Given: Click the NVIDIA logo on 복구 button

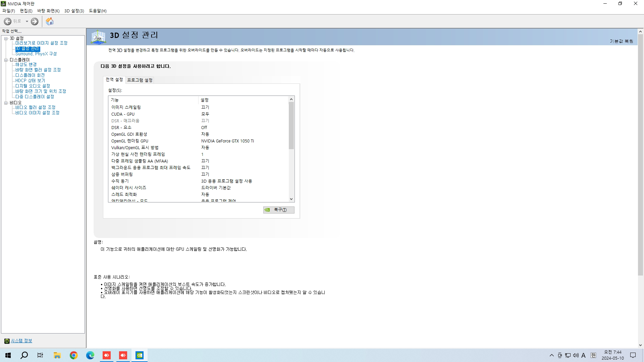Looking at the screenshot, I should pyautogui.click(x=267, y=210).
